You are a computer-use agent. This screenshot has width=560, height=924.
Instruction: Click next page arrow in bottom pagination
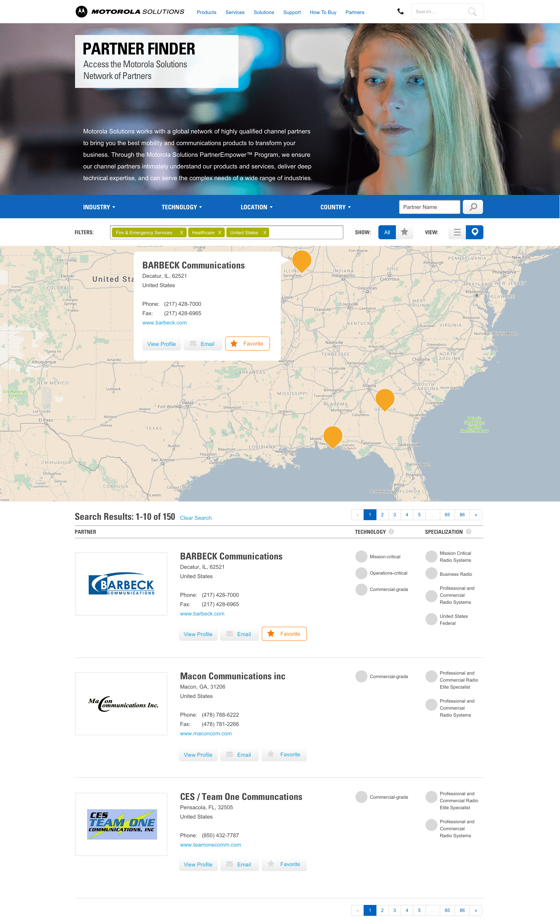pos(476,910)
